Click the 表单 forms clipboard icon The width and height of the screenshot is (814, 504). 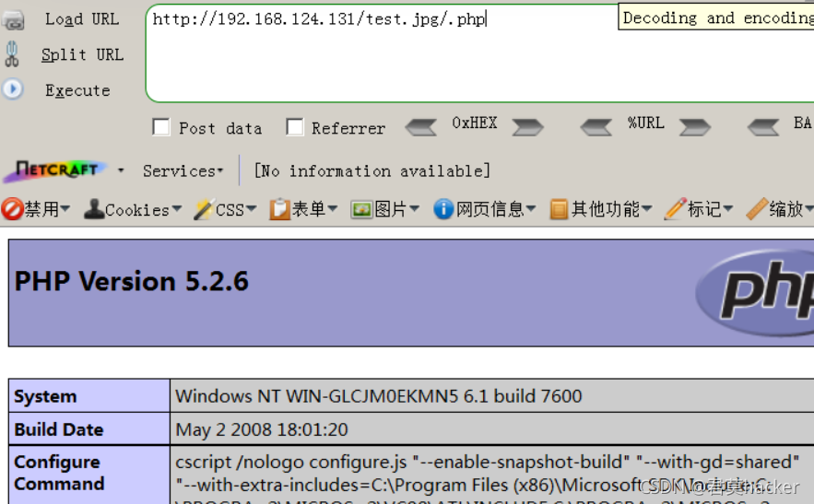coord(279,209)
